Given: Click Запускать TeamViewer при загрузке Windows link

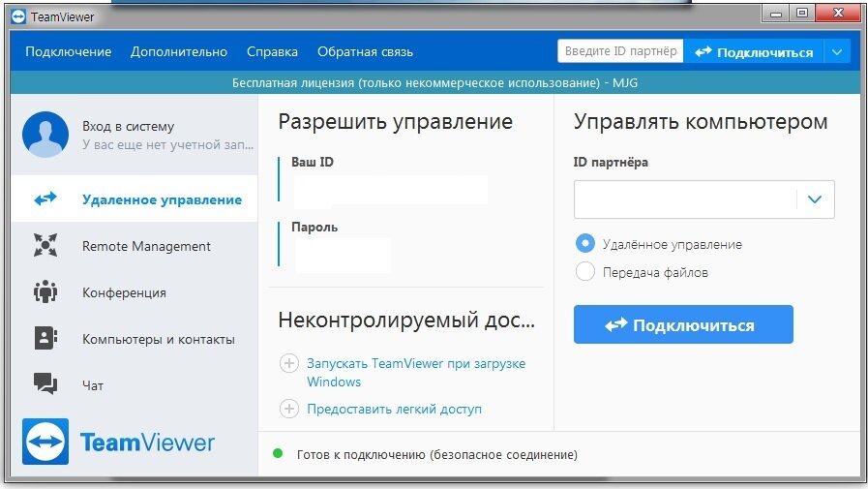Looking at the screenshot, I should pyautogui.click(x=416, y=373).
